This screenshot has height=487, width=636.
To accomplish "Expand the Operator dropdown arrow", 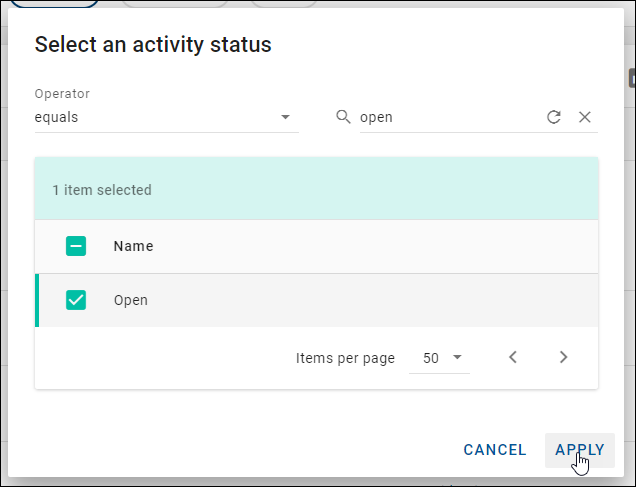I will click(x=286, y=117).
